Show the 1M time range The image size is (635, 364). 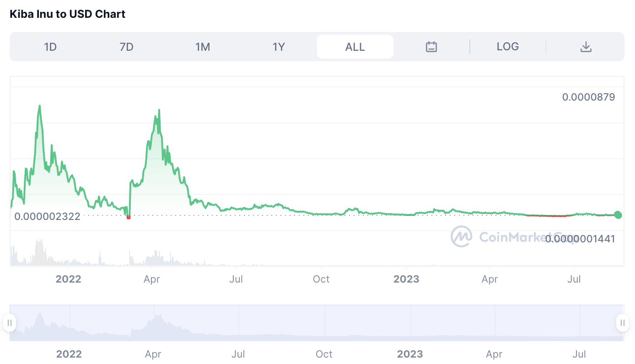click(203, 47)
